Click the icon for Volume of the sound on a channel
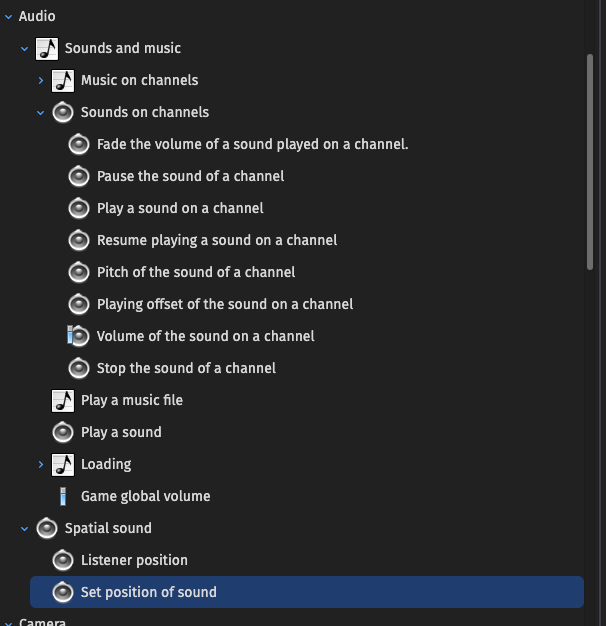Screen dimensions: 606x626 pos(78,336)
